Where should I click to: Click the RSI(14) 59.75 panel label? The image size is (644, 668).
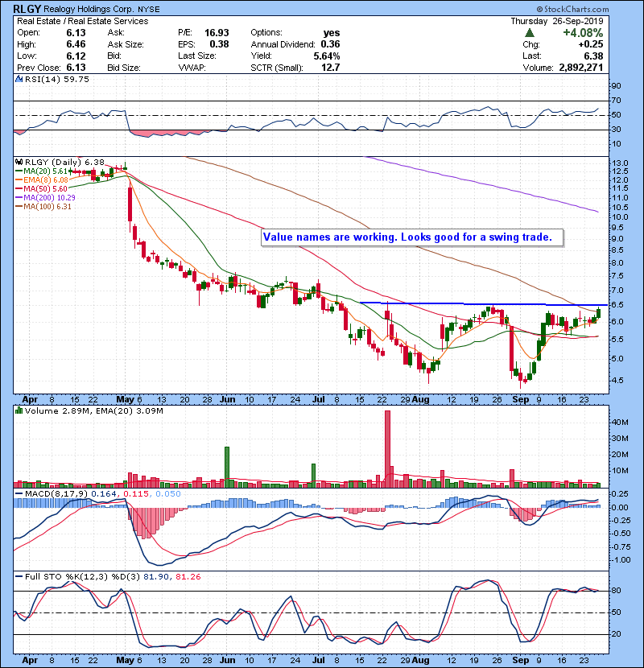click(x=56, y=79)
